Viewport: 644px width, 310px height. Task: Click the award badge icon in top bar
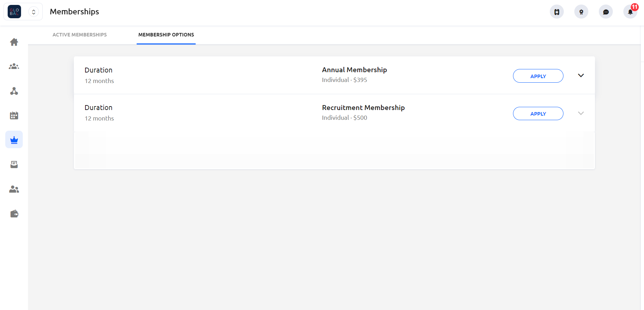[581, 12]
